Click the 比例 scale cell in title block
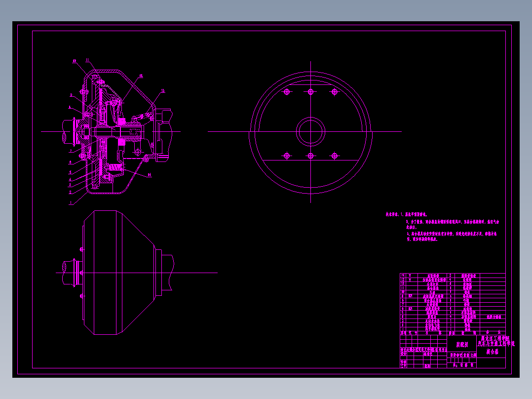 pos(473,355)
